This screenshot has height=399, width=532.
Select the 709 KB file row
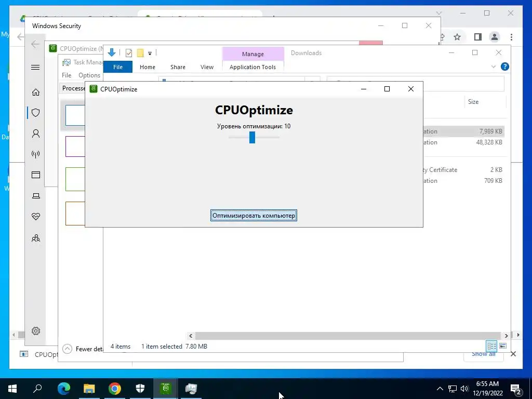click(464, 180)
